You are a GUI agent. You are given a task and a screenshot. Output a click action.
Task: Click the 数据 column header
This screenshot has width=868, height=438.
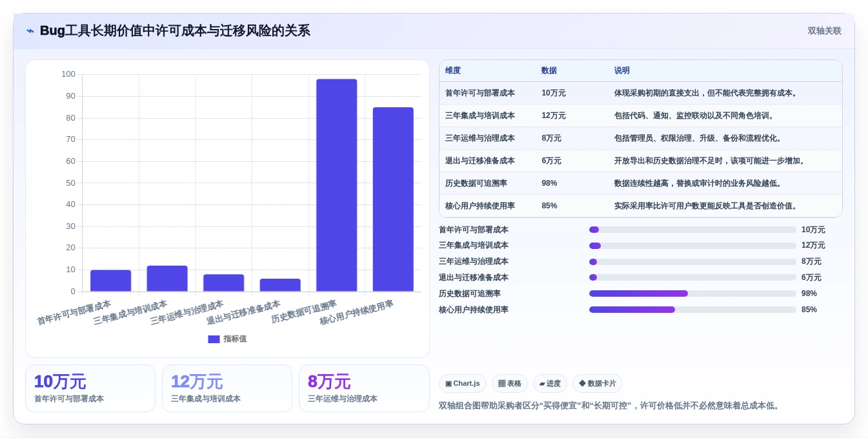[x=549, y=70]
